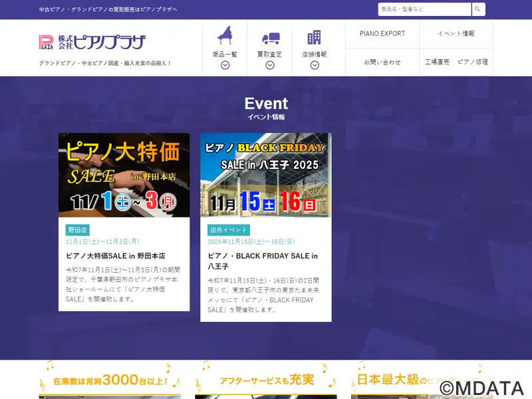Click the date text 11月1日(土)~11月3日(月)
The height and width of the screenshot is (399, 532).
pyautogui.click(x=102, y=241)
